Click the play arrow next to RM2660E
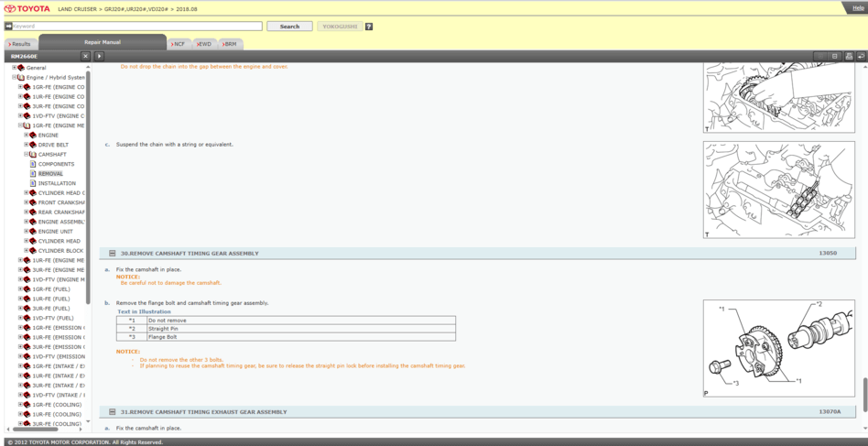The width and height of the screenshot is (868, 446). (x=100, y=56)
